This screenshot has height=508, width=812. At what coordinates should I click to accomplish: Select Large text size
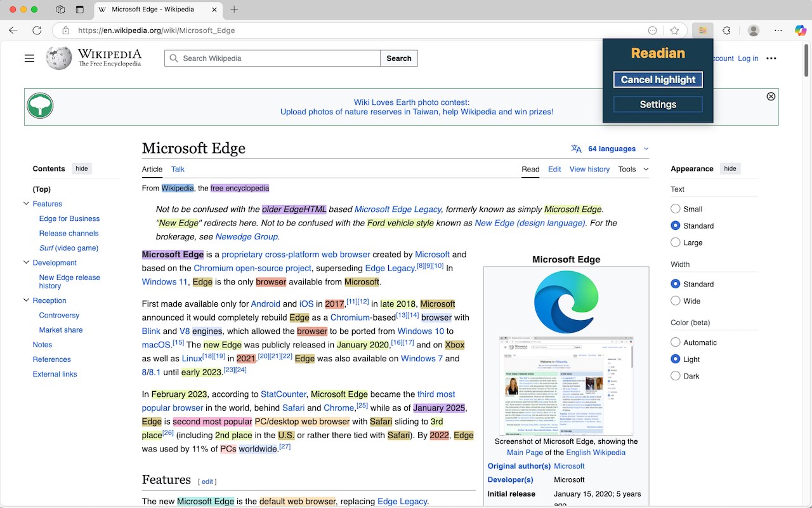pyautogui.click(x=676, y=243)
